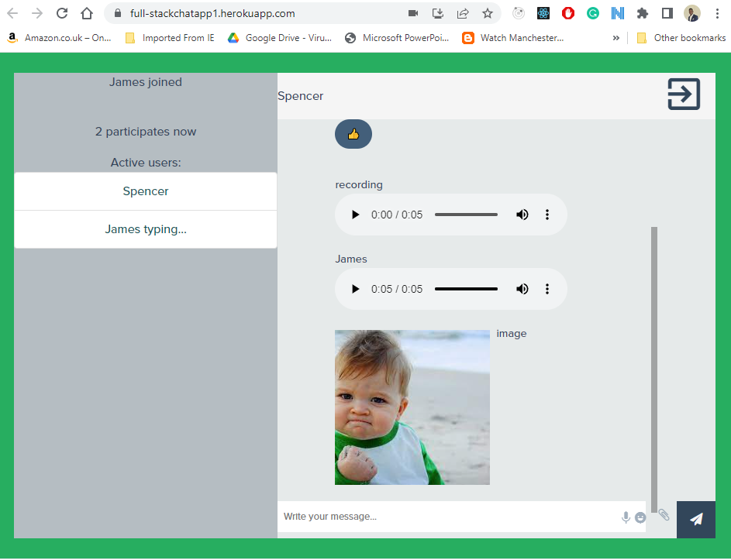The width and height of the screenshot is (731, 560).
Task: Play James's audio message
Action: tap(355, 290)
